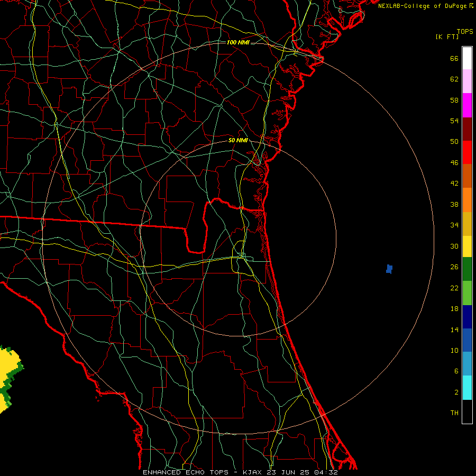Click the medium blue legend swatch
This screenshot has height=476, width=476.
(x=467, y=340)
